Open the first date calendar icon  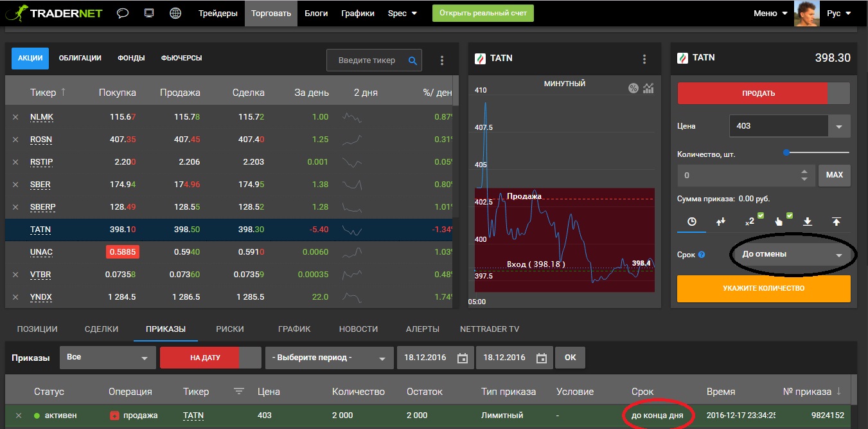pyautogui.click(x=462, y=358)
